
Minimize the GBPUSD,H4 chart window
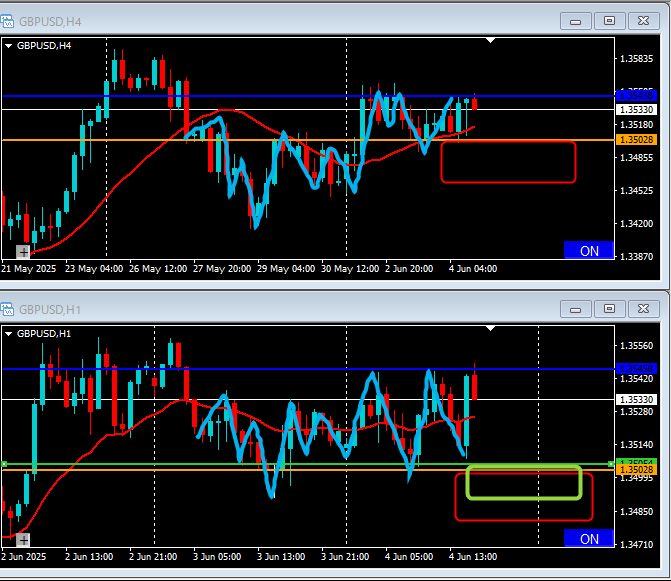(576, 21)
